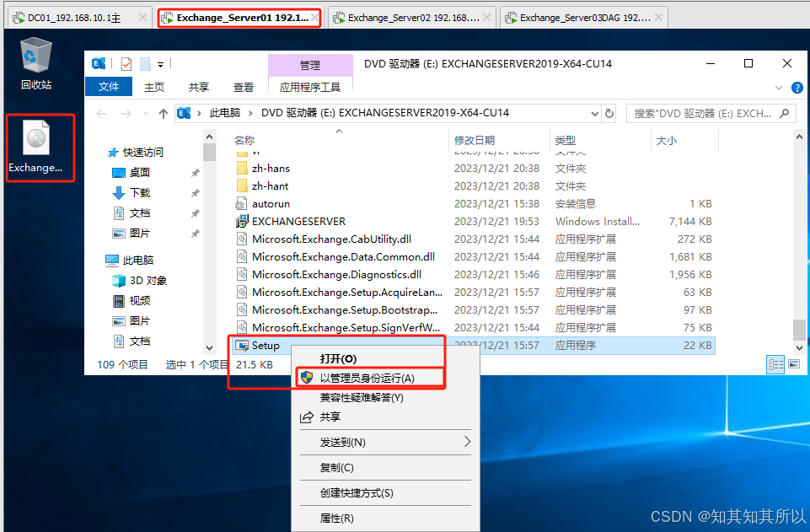Sort files by the 大小 column
810x532 pixels.
[666, 140]
